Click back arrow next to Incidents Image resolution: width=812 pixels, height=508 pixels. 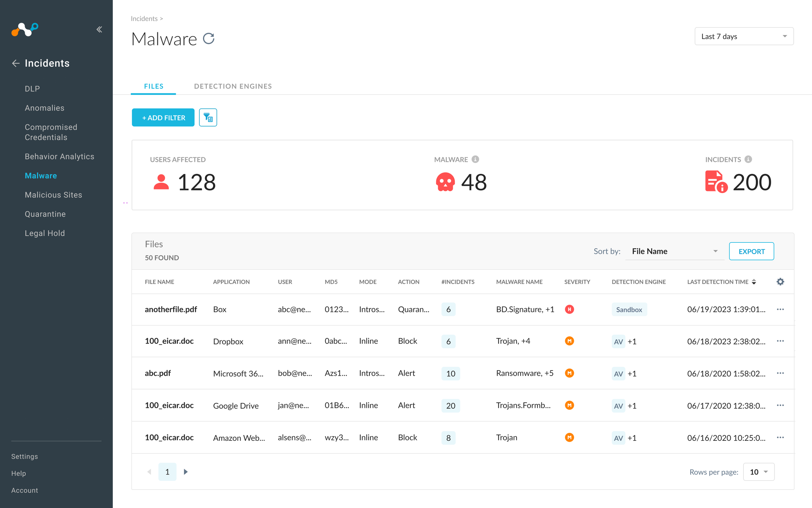(16, 63)
